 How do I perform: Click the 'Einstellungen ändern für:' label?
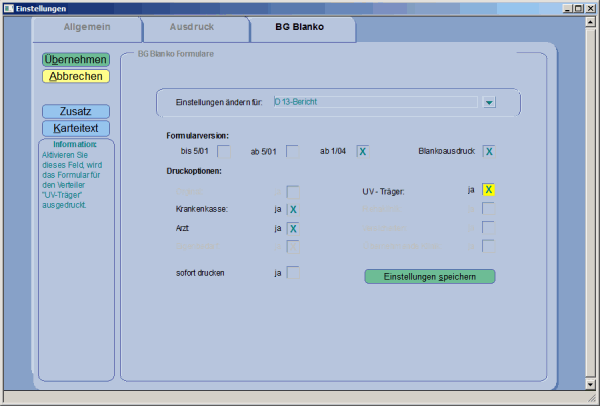tap(219, 103)
